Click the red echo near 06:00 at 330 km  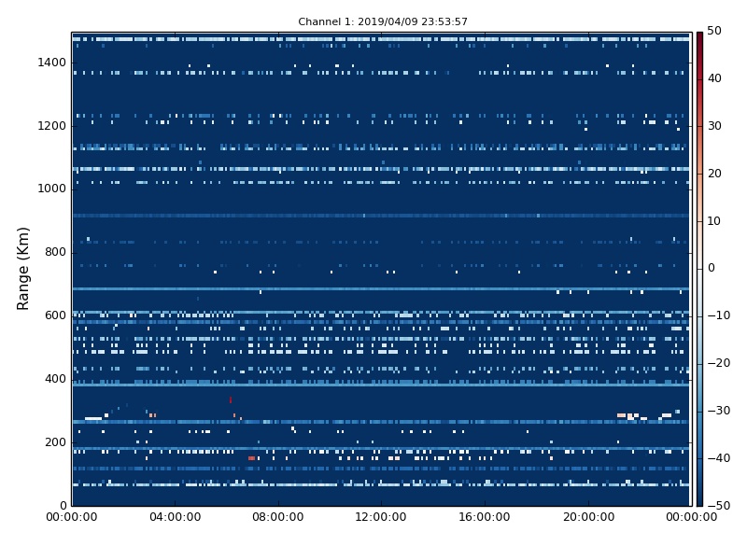click(x=231, y=400)
